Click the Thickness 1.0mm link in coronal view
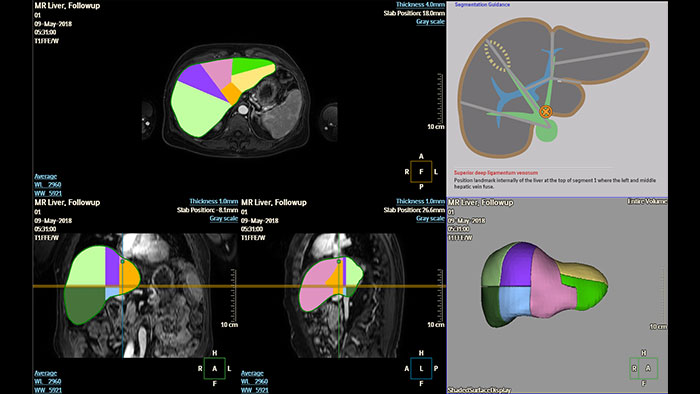 click(x=213, y=202)
